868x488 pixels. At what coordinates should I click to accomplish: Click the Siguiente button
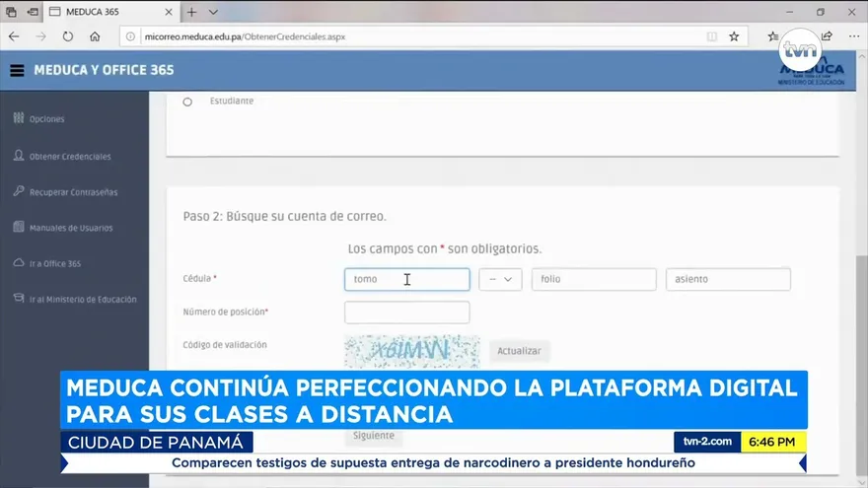tap(374, 436)
